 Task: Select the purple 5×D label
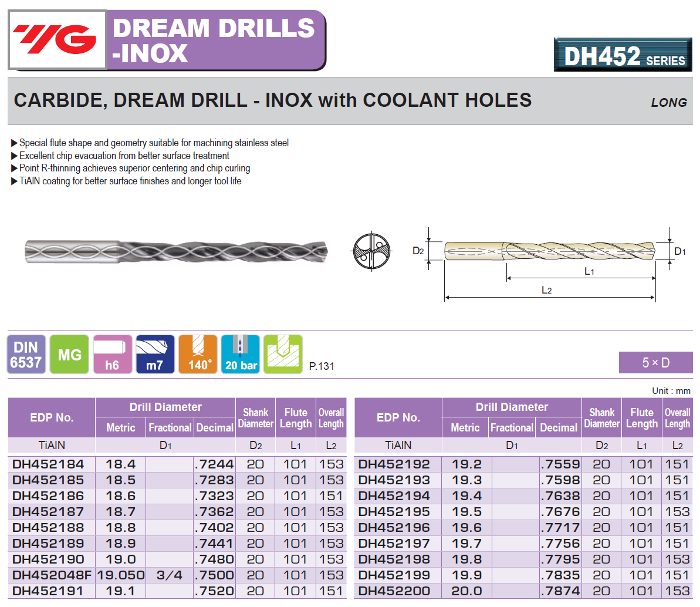[655, 363]
